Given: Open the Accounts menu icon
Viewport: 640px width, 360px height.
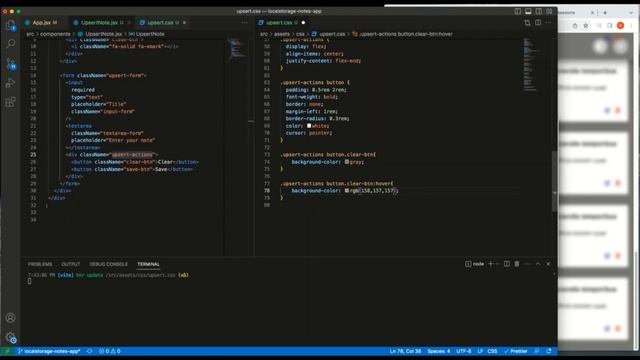Looking at the screenshot, I should point(11,318).
